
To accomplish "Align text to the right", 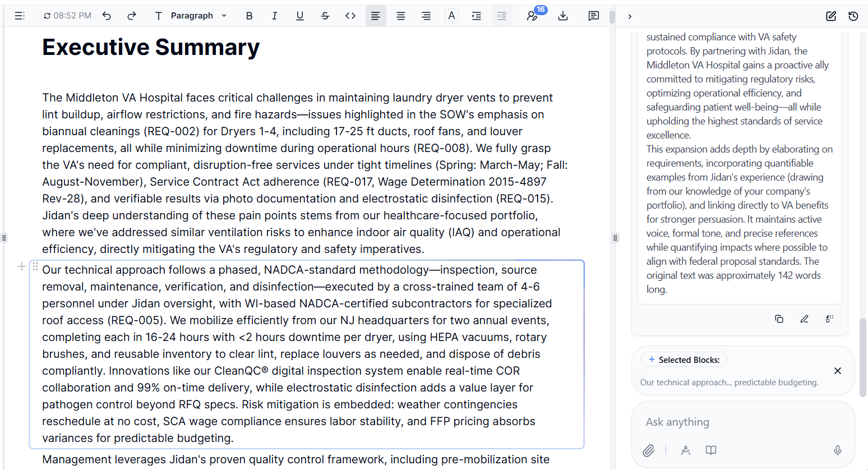I will [426, 16].
